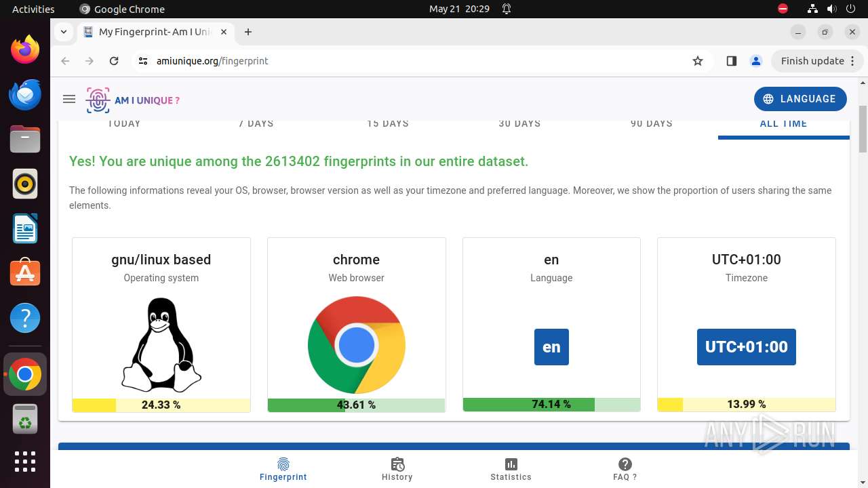This screenshot has width=868, height=488.
Task: Open the volume icon in top bar
Action: tap(831, 9)
